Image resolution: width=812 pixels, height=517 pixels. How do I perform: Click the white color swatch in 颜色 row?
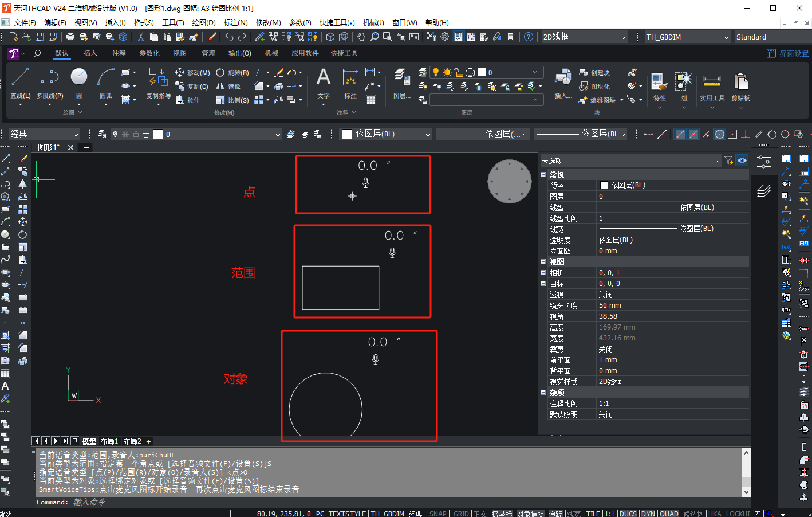pos(604,185)
